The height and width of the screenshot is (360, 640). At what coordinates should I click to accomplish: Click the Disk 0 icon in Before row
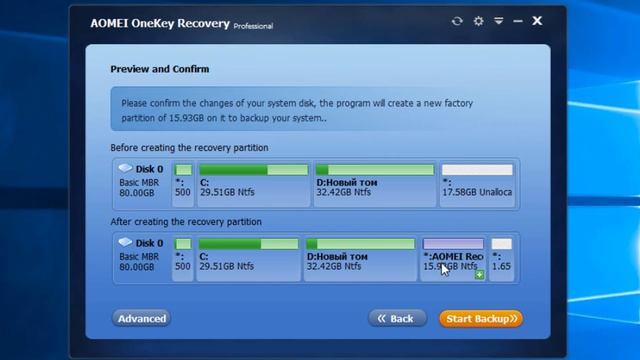pos(125,168)
